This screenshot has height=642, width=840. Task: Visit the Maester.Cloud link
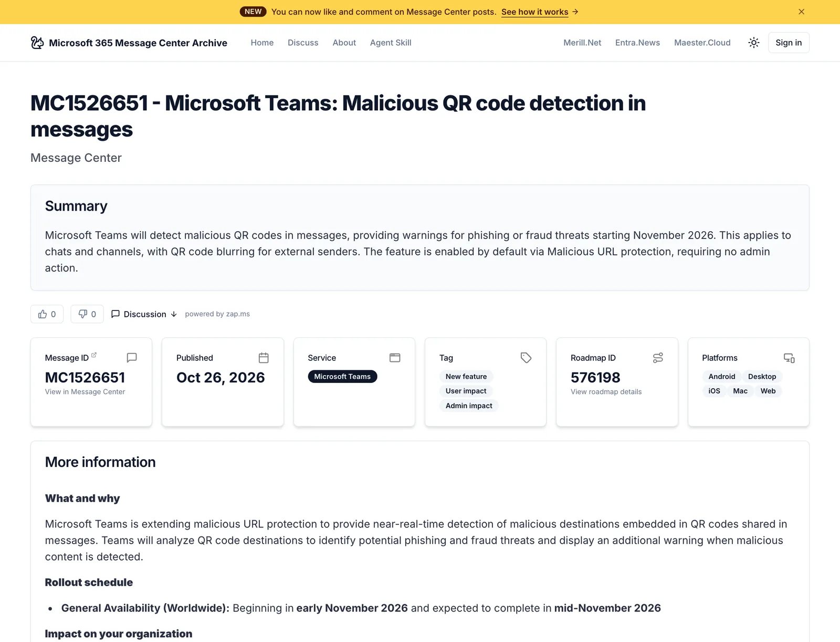[x=702, y=43]
